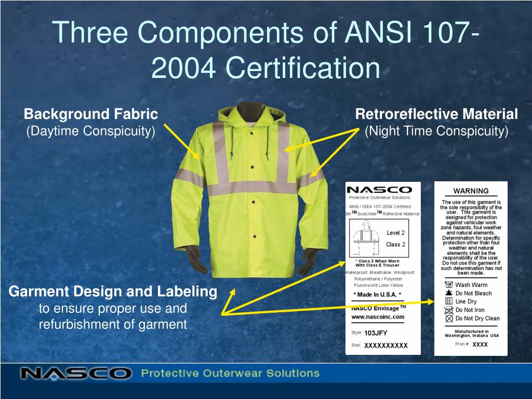Select the 'Garment Design and Labeling' heading
The width and height of the screenshot is (532, 399).
pos(113,291)
